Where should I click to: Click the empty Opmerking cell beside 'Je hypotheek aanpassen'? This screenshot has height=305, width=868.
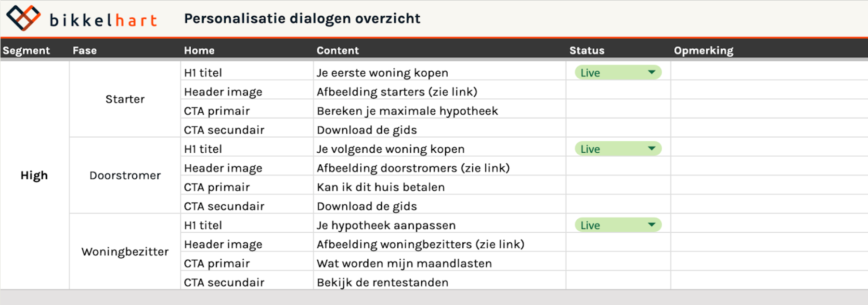point(769,225)
